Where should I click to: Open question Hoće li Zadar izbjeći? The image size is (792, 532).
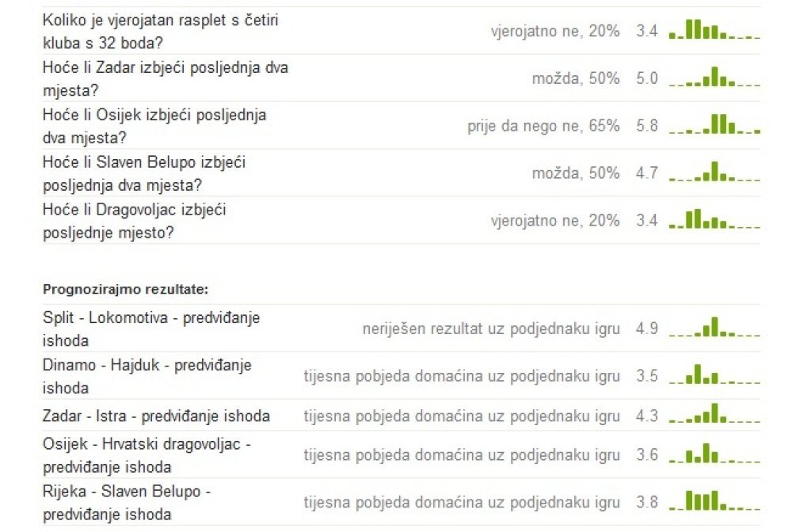[x=166, y=78]
